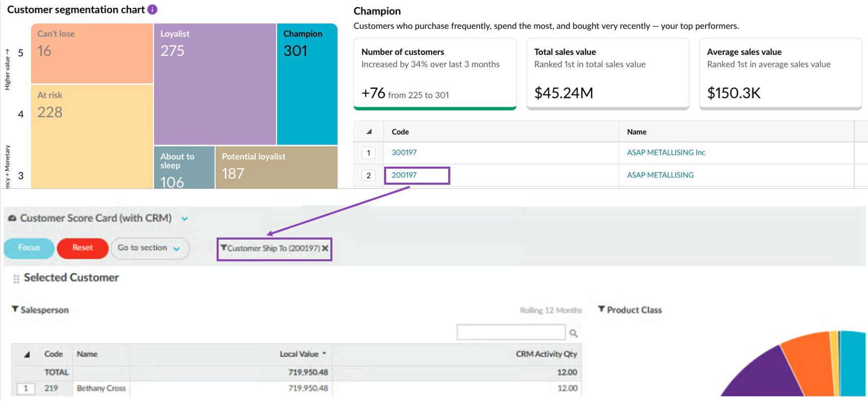Open the Go to section dropdown
The width and height of the screenshot is (868, 401).
(150, 248)
